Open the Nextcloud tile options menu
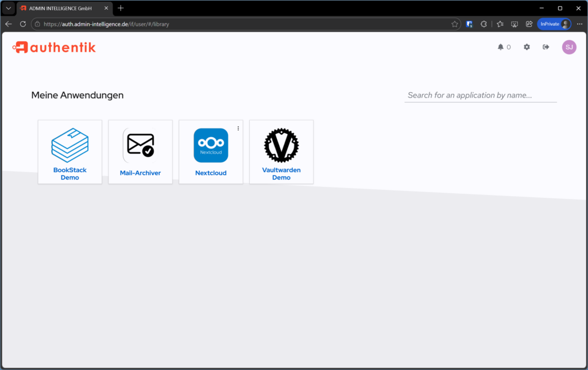The height and width of the screenshot is (370, 588). 238,128
